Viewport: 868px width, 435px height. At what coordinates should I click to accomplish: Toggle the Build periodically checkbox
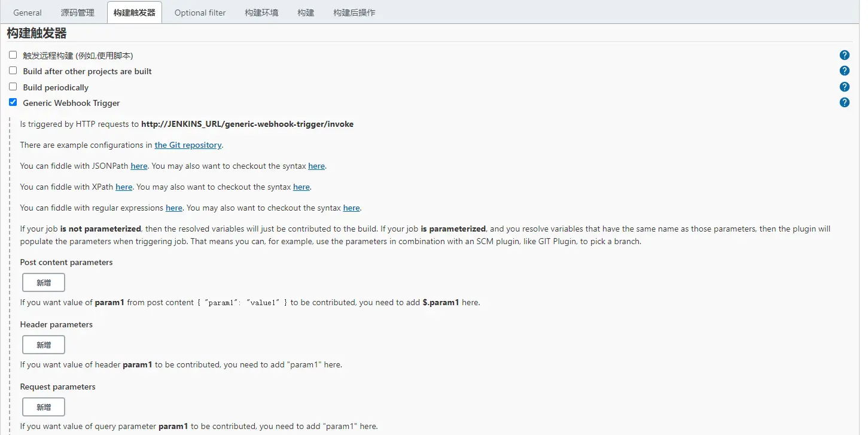pos(13,87)
